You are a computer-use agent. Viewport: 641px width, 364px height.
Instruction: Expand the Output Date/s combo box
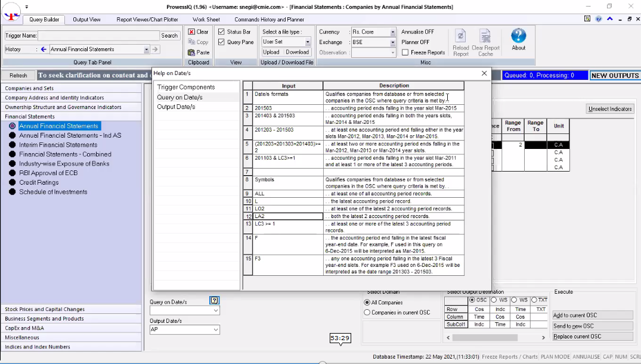[216, 330]
